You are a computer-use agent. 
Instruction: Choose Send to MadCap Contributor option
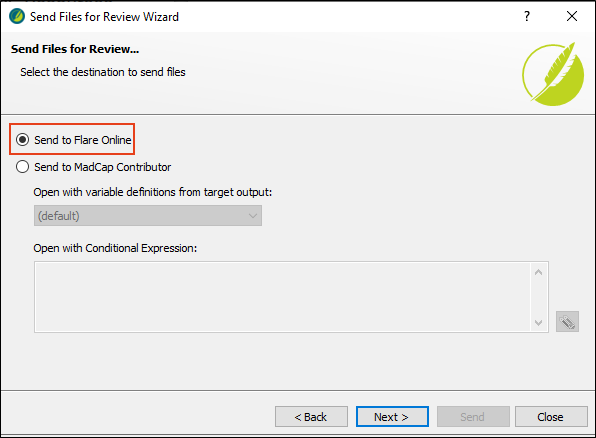(22, 167)
